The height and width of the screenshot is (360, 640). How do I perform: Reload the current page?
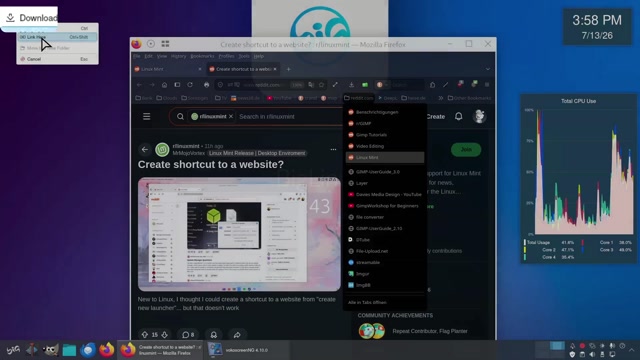click(190, 85)
